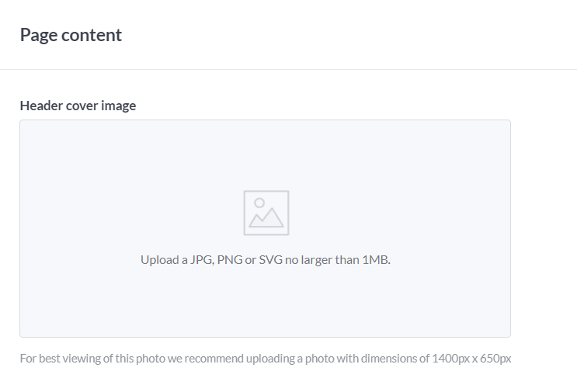Open the file picker via the upload text
The image size is (577, 392).
point(265,260)
